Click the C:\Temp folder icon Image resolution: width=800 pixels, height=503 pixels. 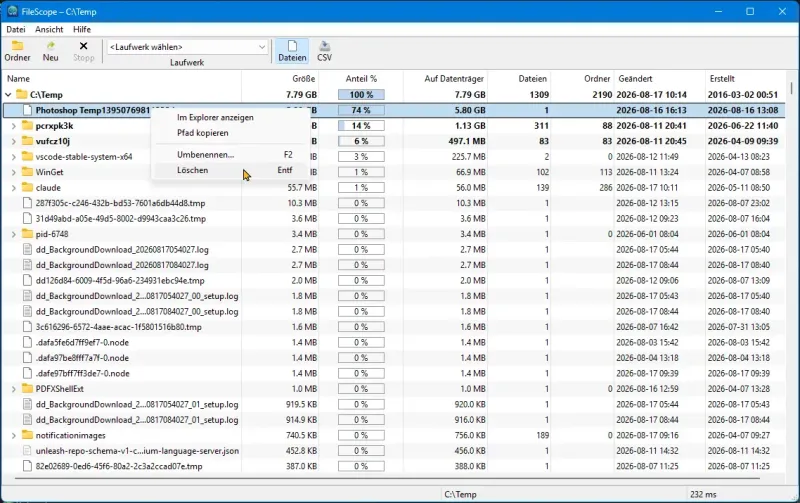(x=21, y=94)
